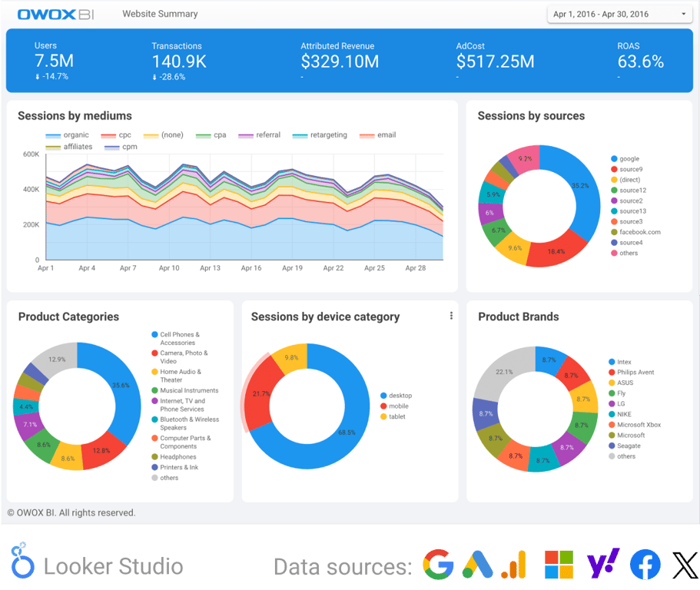Click the Yahoo y! logo icon
This screenshot has width=700, height=590.
(x=603, y=563)
